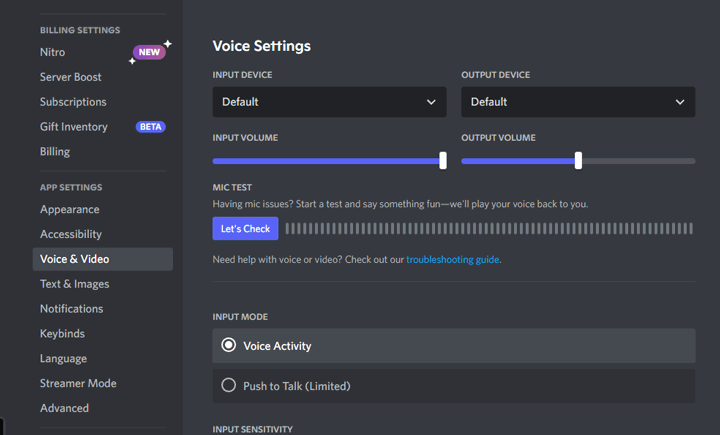
Task: Click the Output Device dropdown chevron
Action: click(x=680, y=102)
